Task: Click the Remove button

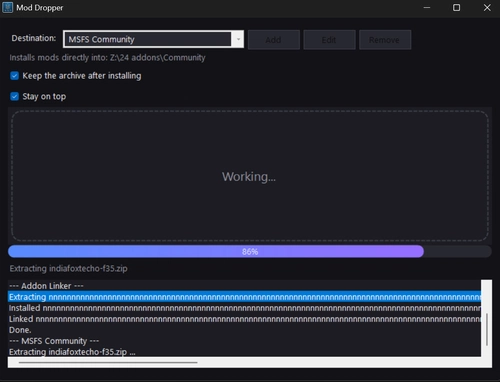Action: pyautogui.click(x=385, y=40)
